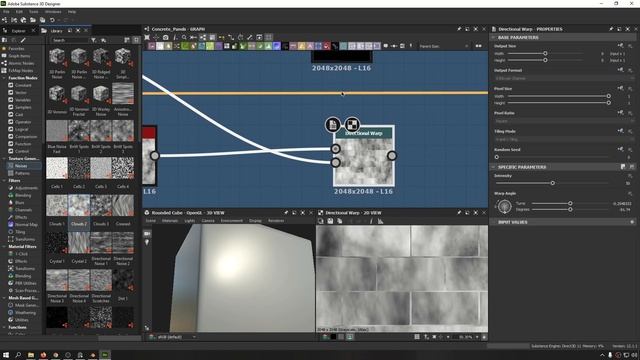Open sRGB default dropdown below 3D view

coord(173,337)
